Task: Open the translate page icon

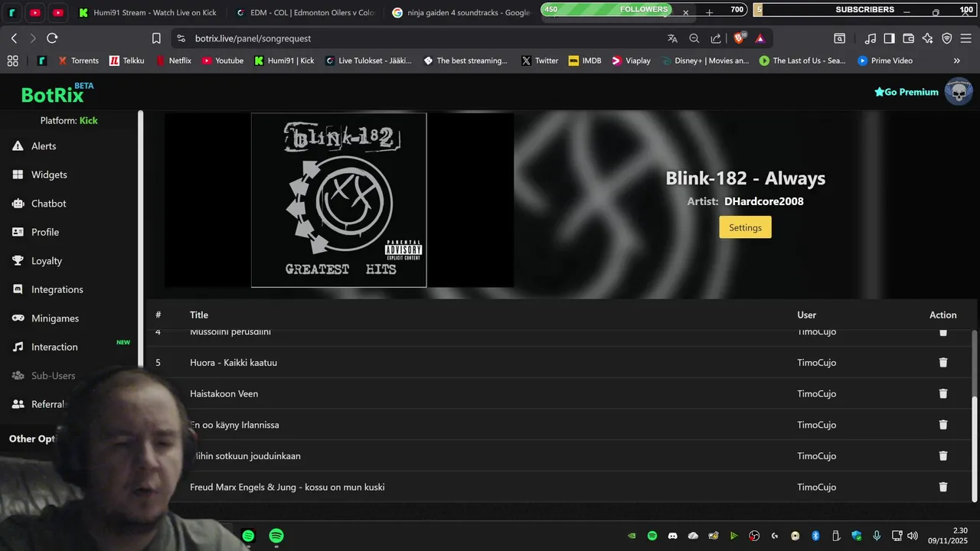Action: tap(672, 38)
